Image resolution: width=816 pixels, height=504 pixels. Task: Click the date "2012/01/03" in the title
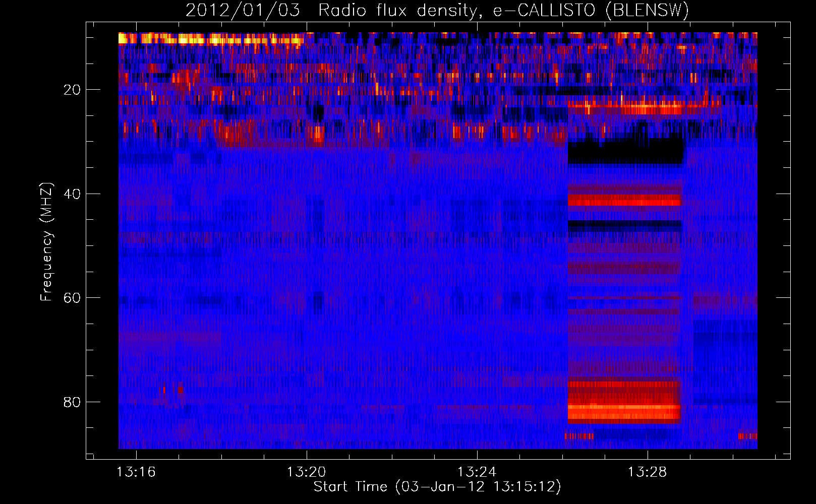coord(243,11)
